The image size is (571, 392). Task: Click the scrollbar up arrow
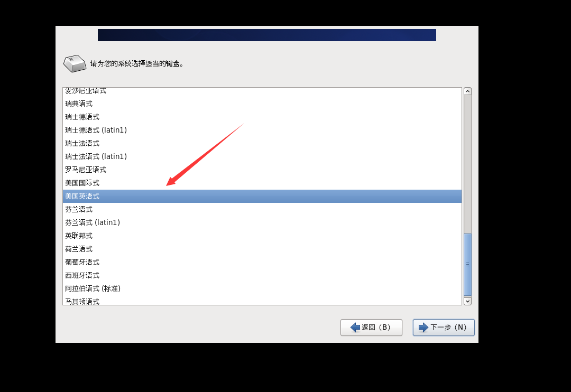pos(467,91)
